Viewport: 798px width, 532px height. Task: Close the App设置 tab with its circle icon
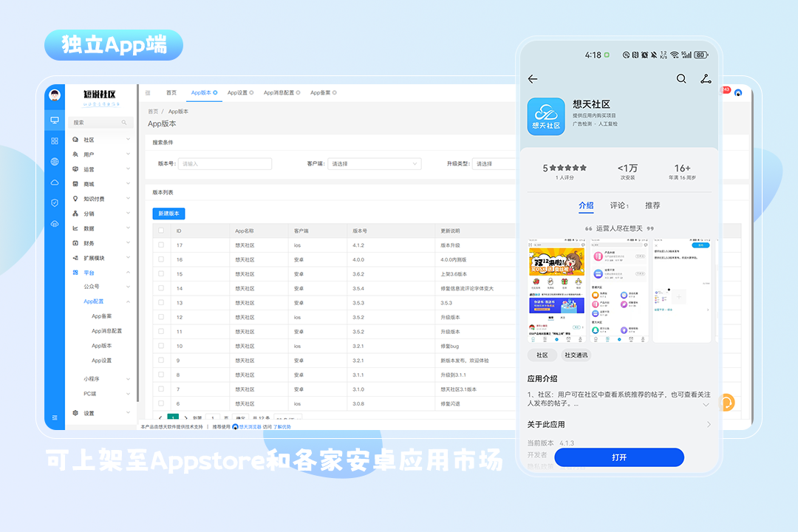coord(251,92)
